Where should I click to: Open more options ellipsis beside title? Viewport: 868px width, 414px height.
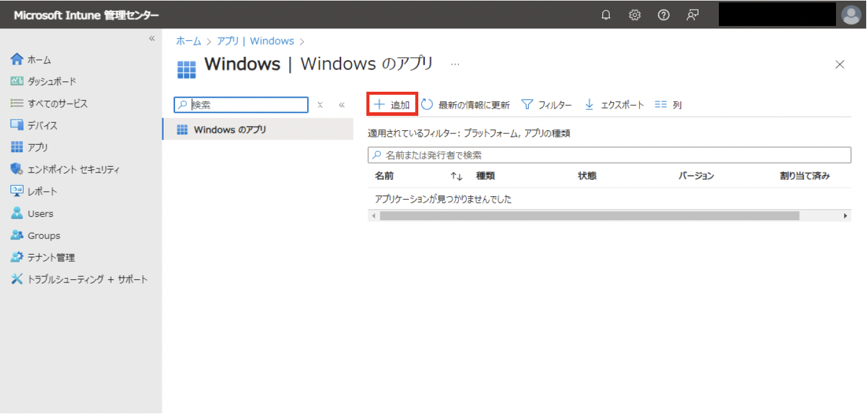455,64
